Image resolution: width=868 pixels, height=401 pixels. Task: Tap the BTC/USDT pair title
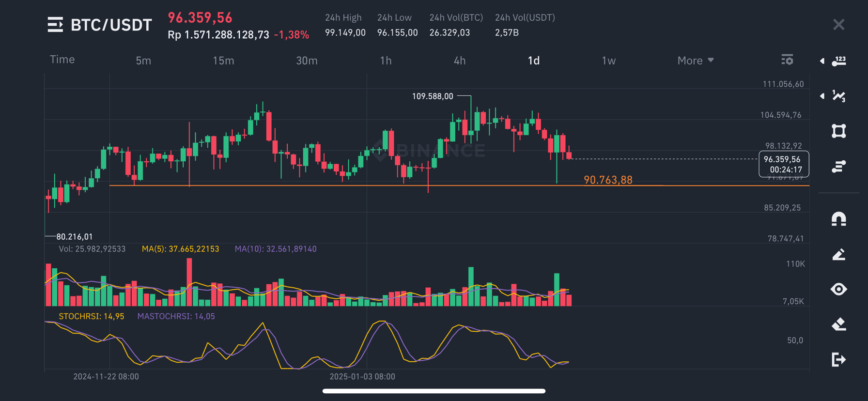coord(111,25)
